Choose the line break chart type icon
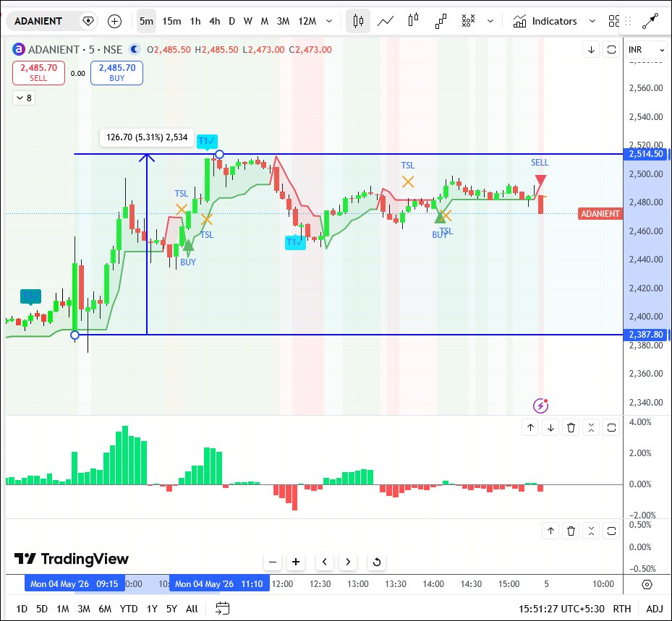672x621 pixels. [441, 21]
